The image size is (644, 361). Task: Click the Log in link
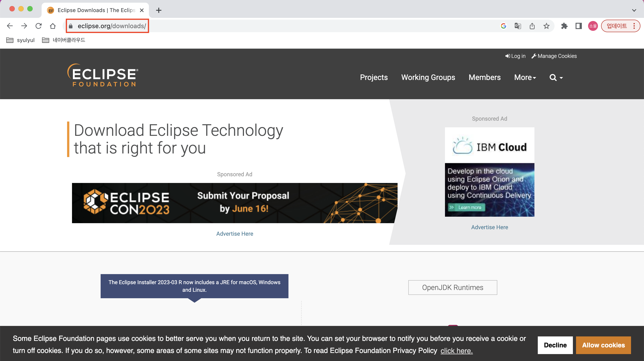pyautogui.click(x=515, y=56)
